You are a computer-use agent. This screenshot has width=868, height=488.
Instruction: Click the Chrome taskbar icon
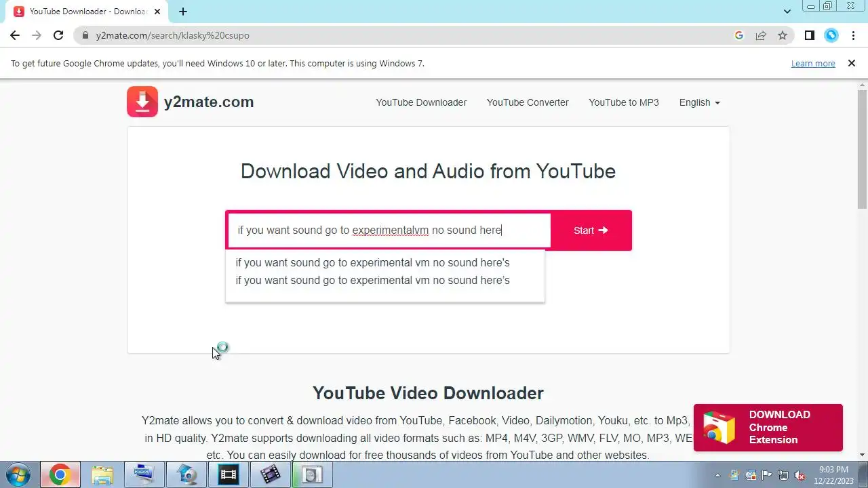[60, 474]
